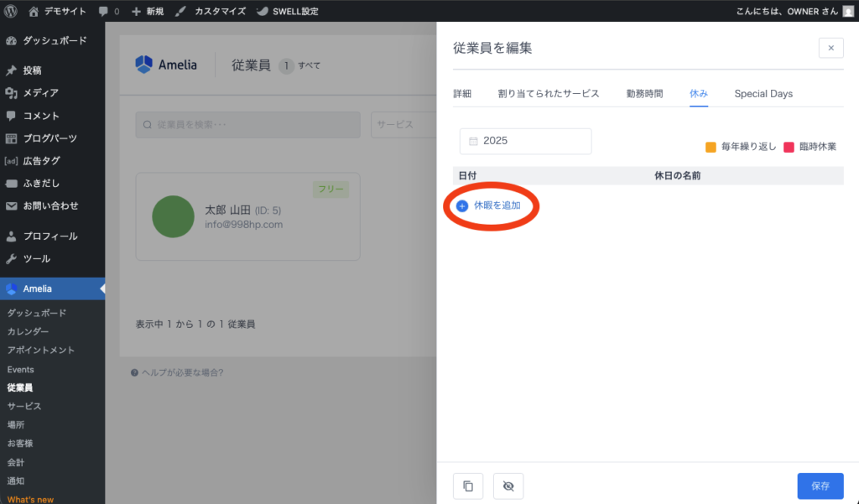859x504 pixels.
Task: Switch to the Special Days tab
Action: click(763, 93)
